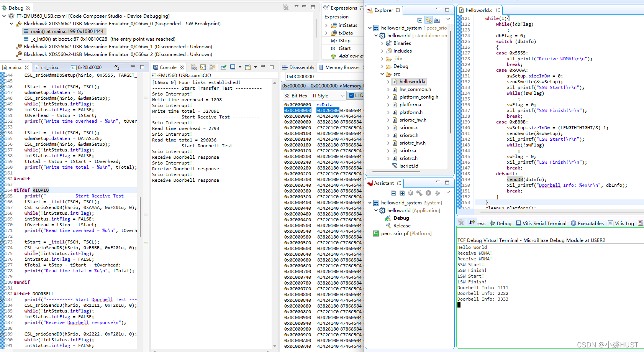Select pecs_srio_pf [Platform] in Assistant
Image resolution: width=644 pixels, height=352 pixels.
pos(403,234)
